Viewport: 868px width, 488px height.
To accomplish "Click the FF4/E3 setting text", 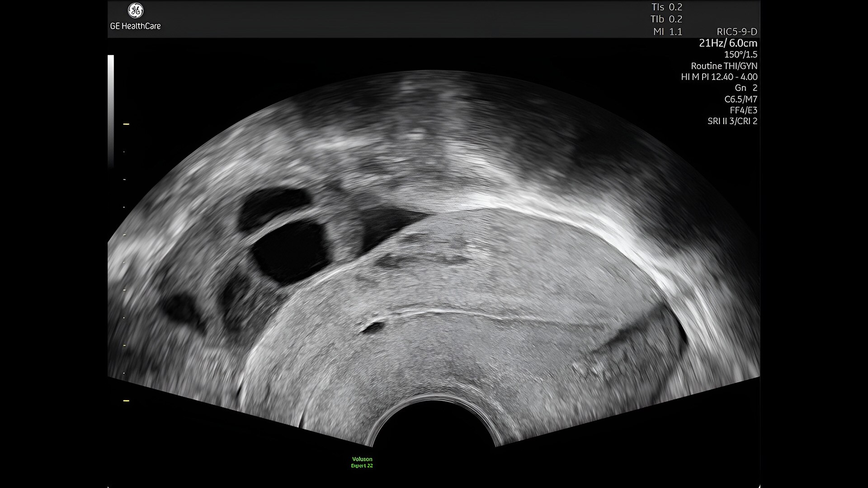I will pos(743,110).
